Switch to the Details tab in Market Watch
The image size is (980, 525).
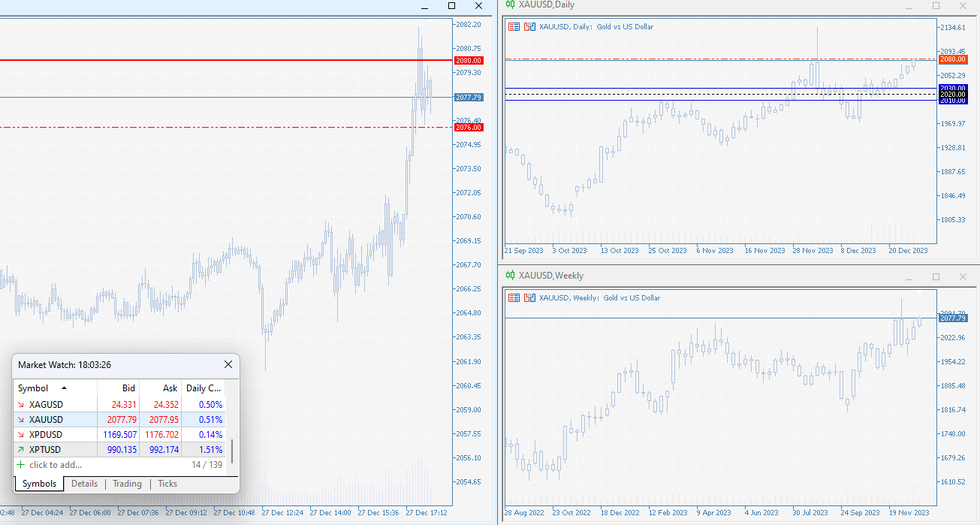click(84, 484)
